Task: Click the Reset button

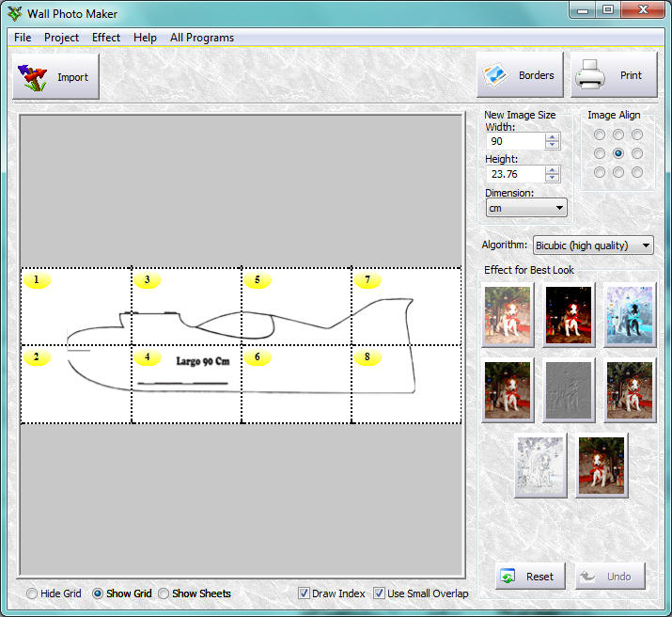Action: (x=530, y=577)
